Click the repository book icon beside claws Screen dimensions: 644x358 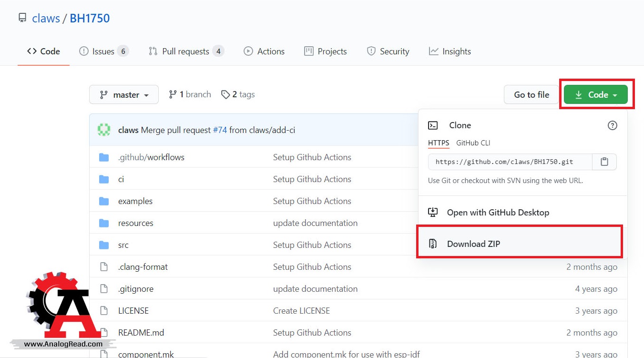point(22,18)
